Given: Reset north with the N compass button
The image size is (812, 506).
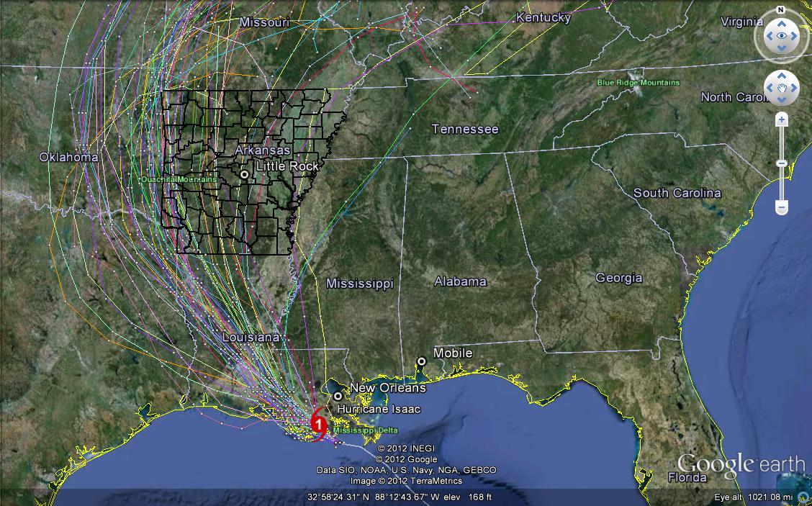Looking at the screenshot, I should pyautogui.click(x=781, y=9).
